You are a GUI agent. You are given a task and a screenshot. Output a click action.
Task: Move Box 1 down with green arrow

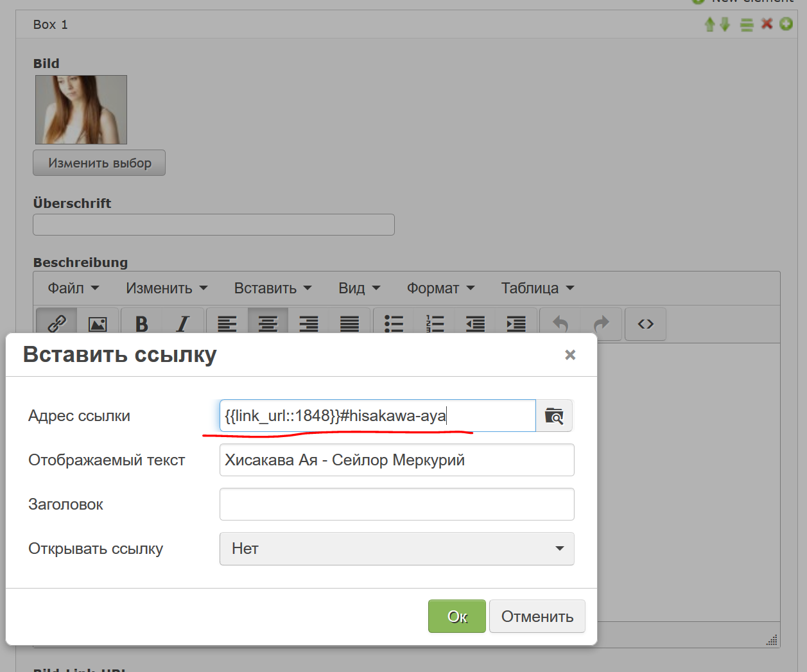725,24
